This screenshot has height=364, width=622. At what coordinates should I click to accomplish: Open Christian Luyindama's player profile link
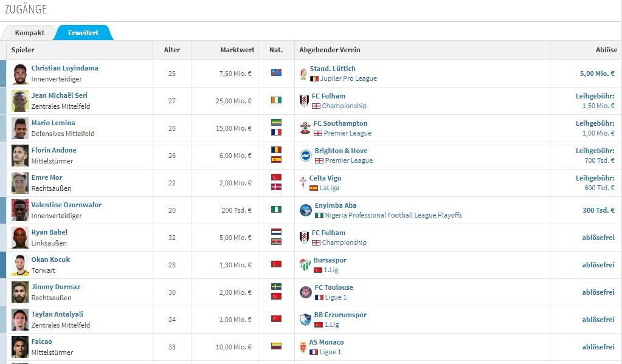point(64,68)
